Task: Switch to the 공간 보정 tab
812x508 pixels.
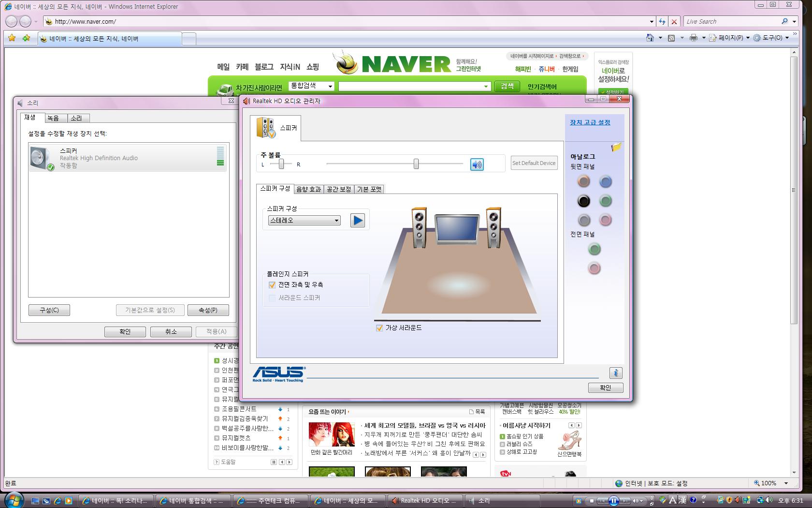Action: click(x=339, y=189)
